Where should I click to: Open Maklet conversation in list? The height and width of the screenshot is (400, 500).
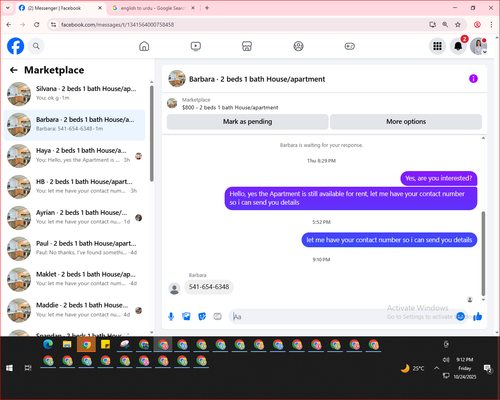click(75, 279)
